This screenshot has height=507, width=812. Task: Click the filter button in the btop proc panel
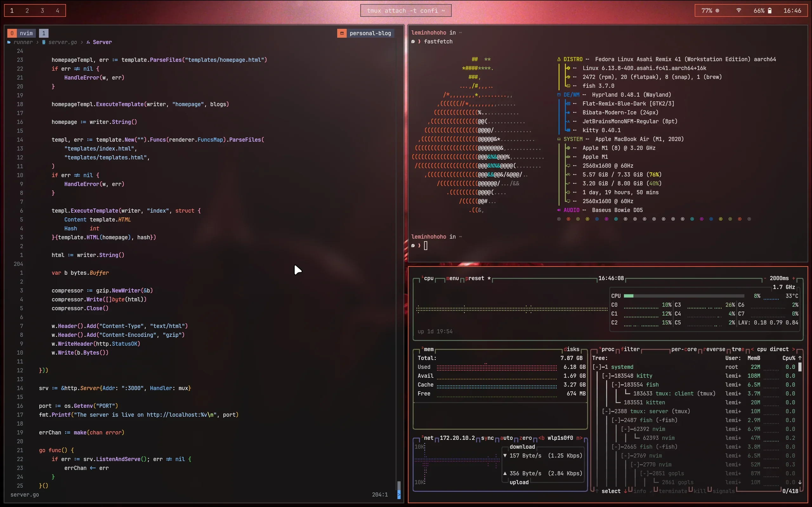pos(630,349)
